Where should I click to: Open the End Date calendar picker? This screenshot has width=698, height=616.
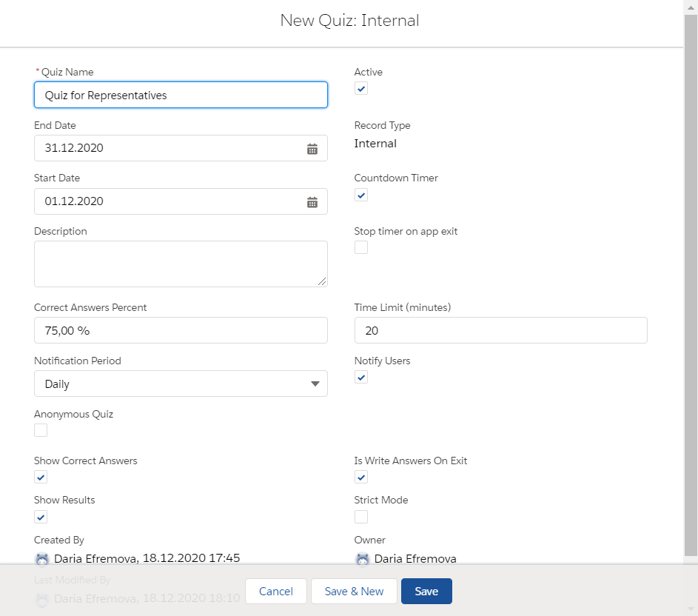click(312, 147)
